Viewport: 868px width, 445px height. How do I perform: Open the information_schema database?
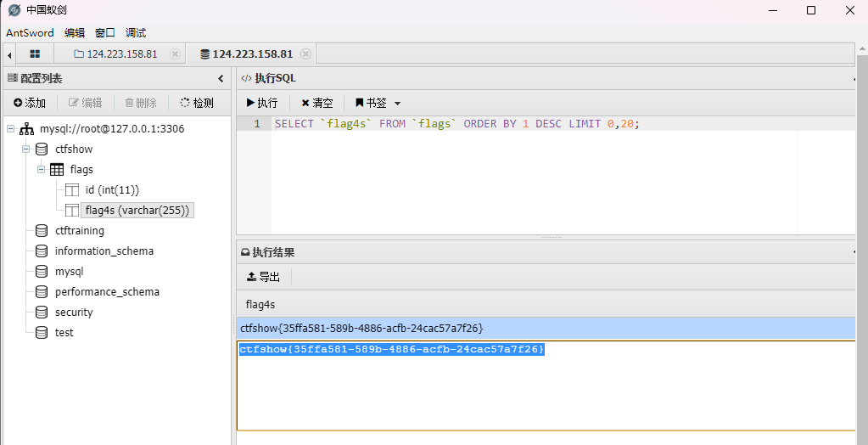104,251
